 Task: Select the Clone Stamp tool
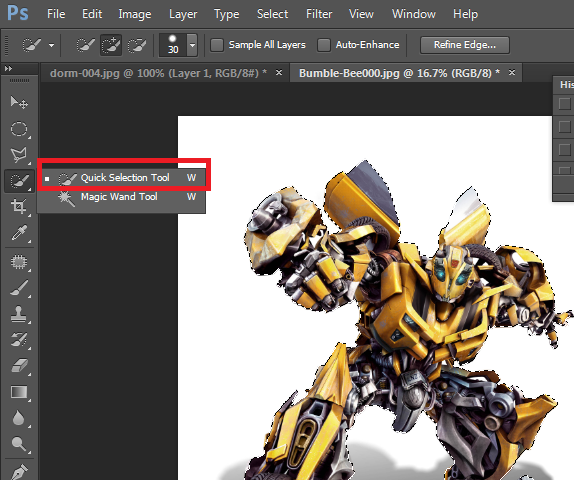tap(19, 314)
